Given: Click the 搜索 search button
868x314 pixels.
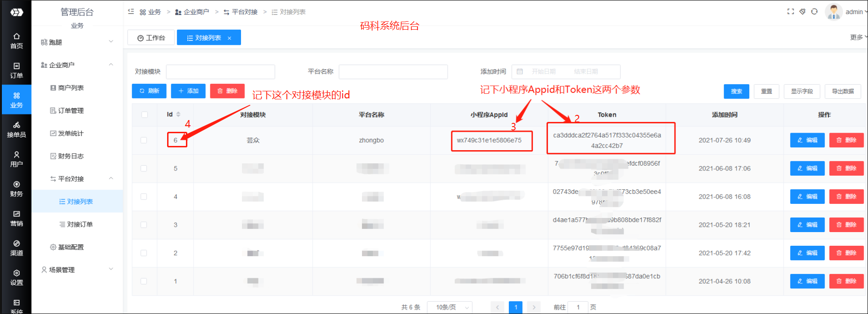Looking at the screenshot, I should 737,91.
